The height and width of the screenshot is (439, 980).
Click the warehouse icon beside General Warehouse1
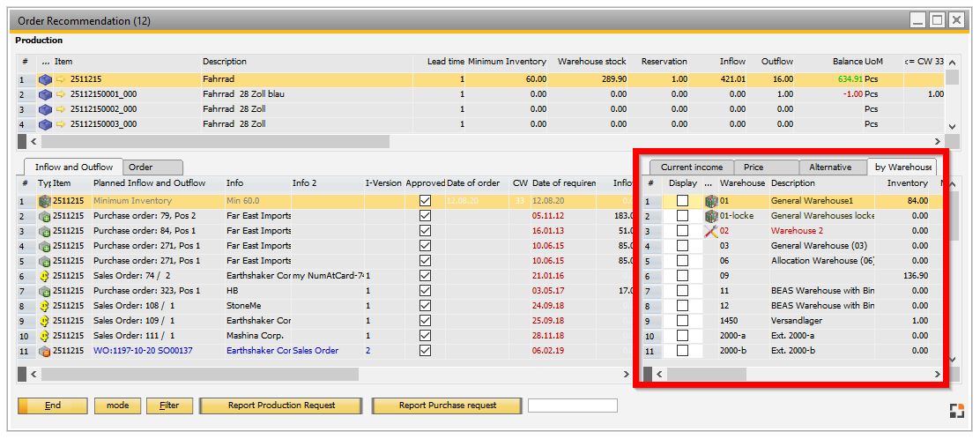click(x=711, y=201)
